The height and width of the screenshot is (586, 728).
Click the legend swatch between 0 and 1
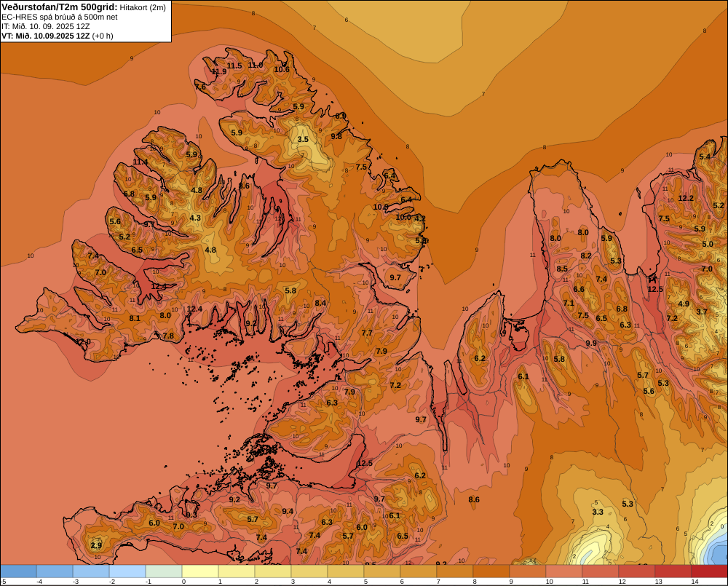click(x=201, y=571)
